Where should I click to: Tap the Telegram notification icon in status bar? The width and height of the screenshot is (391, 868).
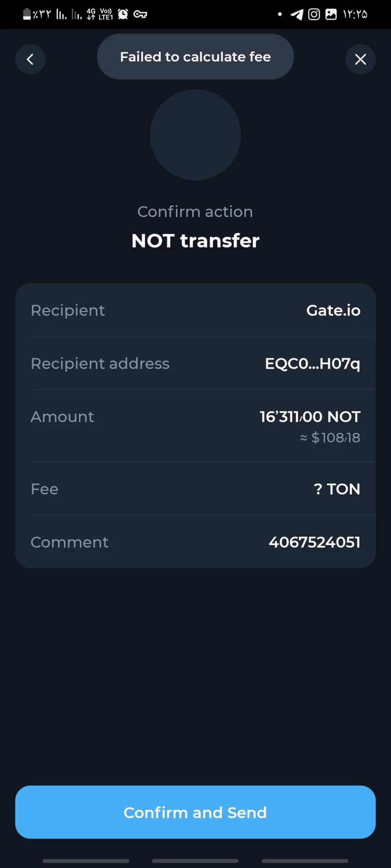tap(297, 14)
